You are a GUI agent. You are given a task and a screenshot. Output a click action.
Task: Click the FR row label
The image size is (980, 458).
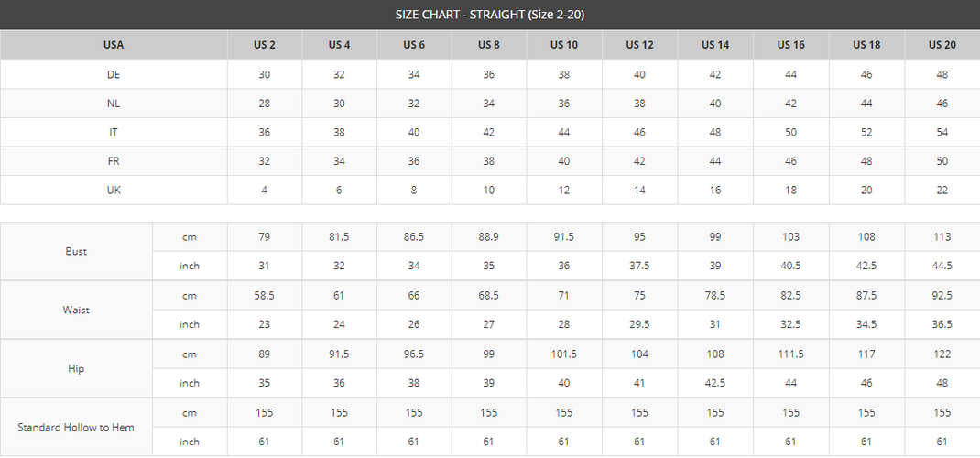tap(114, 161)
